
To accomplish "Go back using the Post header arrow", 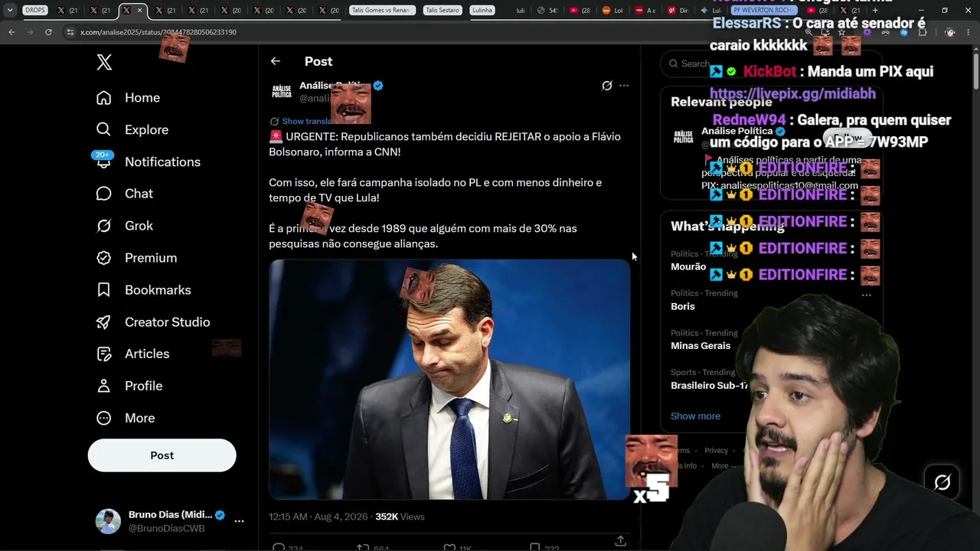I will point(276,61).
